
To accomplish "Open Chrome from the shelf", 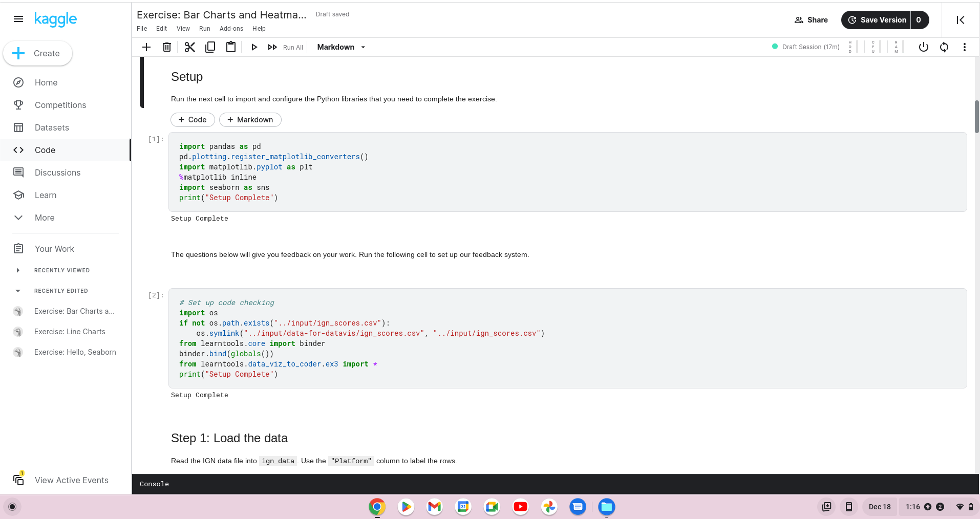I will (x=377, y=507).
